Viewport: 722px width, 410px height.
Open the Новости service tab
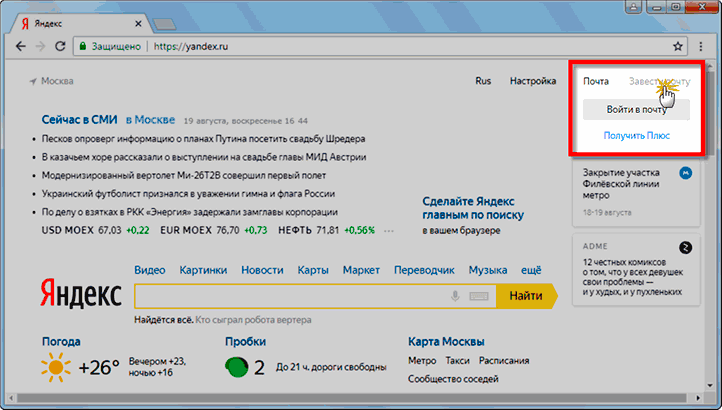[x=262, y=270]
